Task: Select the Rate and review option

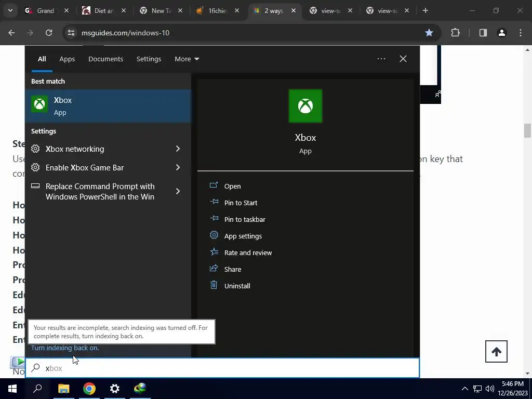Action: [x=248, y=252]
